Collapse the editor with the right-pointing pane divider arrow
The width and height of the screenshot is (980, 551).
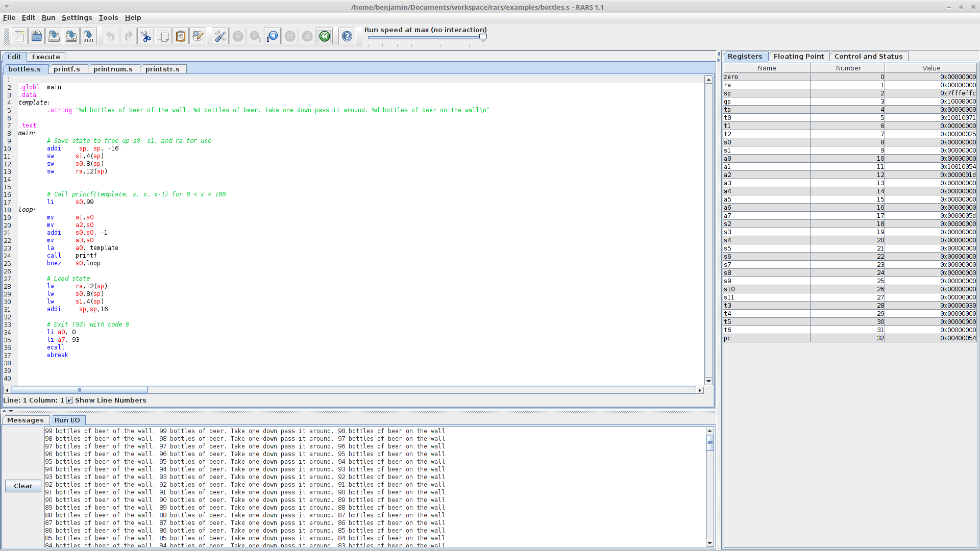point(718,60)
